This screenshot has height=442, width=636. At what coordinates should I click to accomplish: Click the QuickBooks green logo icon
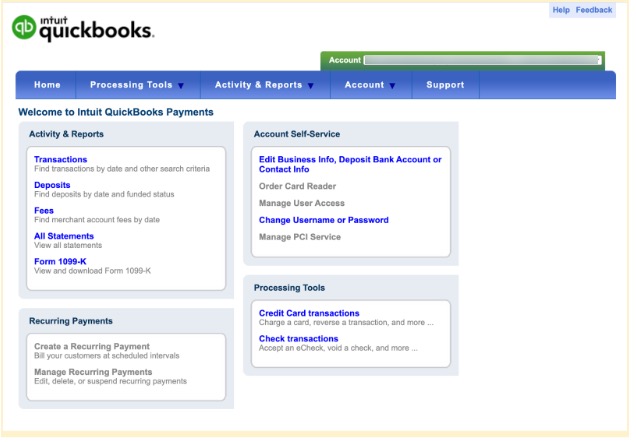24,27
